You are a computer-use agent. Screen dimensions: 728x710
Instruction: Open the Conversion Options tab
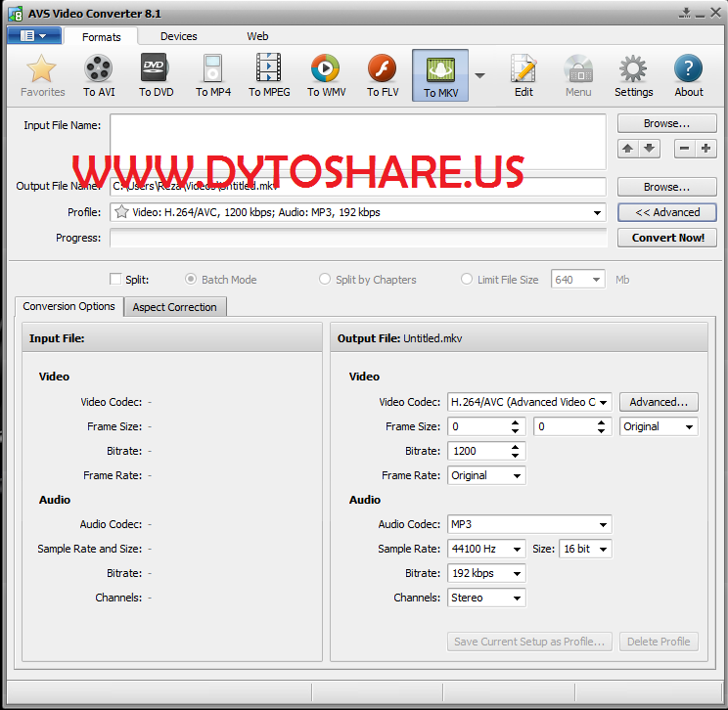pos(68,306)
